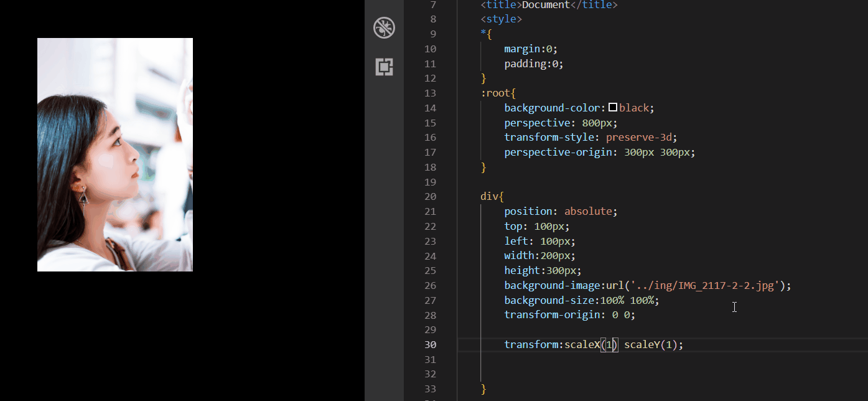The height and width of the screenshot is (401, 868).
Task: Click the 'div{' selector on line 20
Action: [x=492, y=196]
